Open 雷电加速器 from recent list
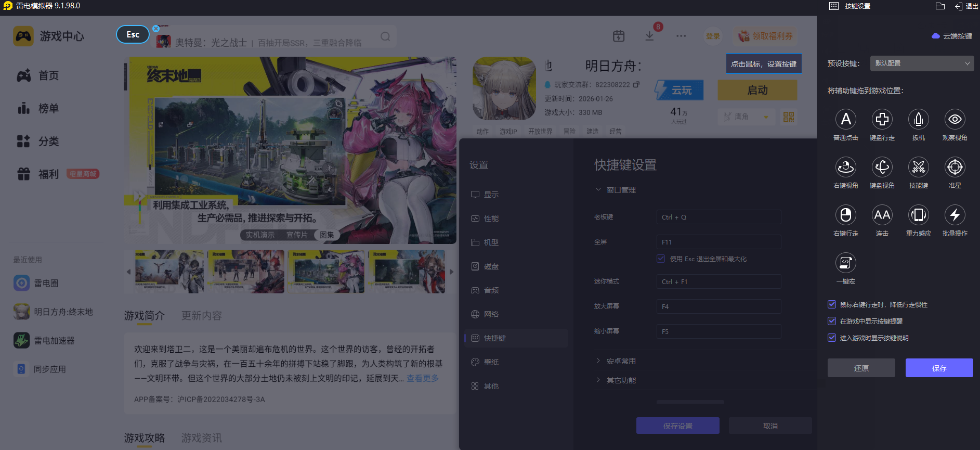The width and height of the screenshot is (980, 450). point(44,340)
